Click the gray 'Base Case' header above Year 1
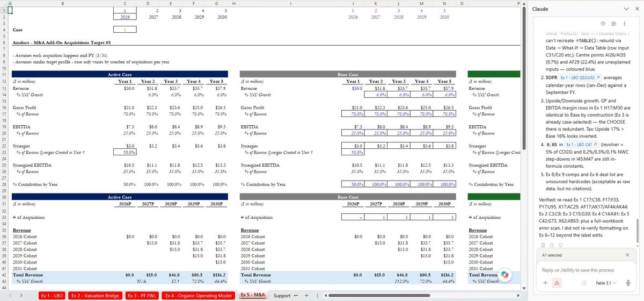The height and width of the screenshot is (301, 644). (x=347, y=74)
